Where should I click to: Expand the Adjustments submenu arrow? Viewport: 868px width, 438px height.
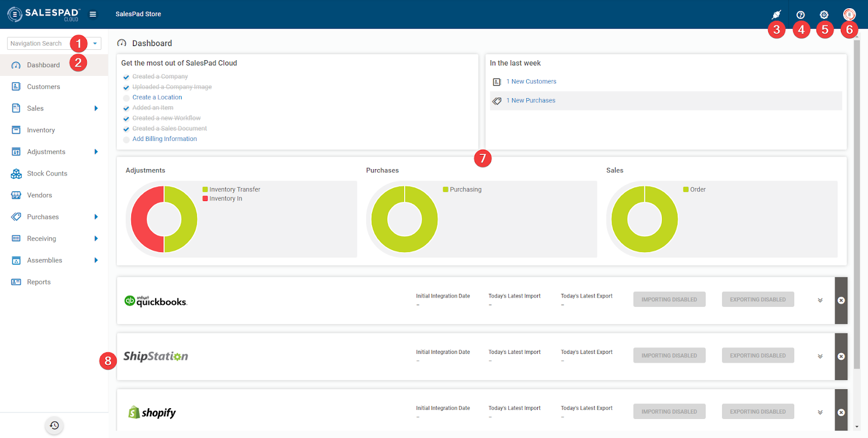tap(96, 152)
